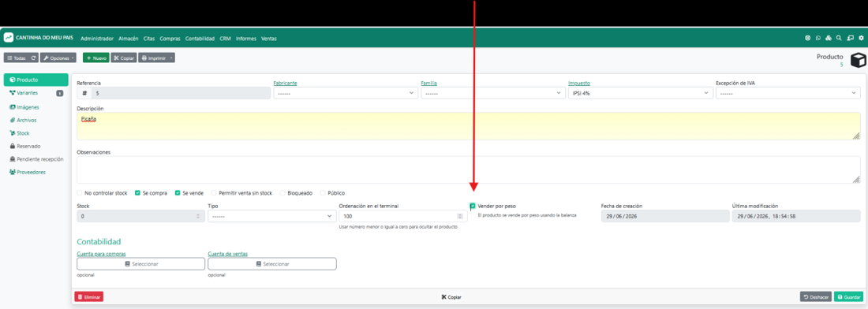
Task: Click Seleccionar under Cuenta para compras
Action: pos(141,263)
